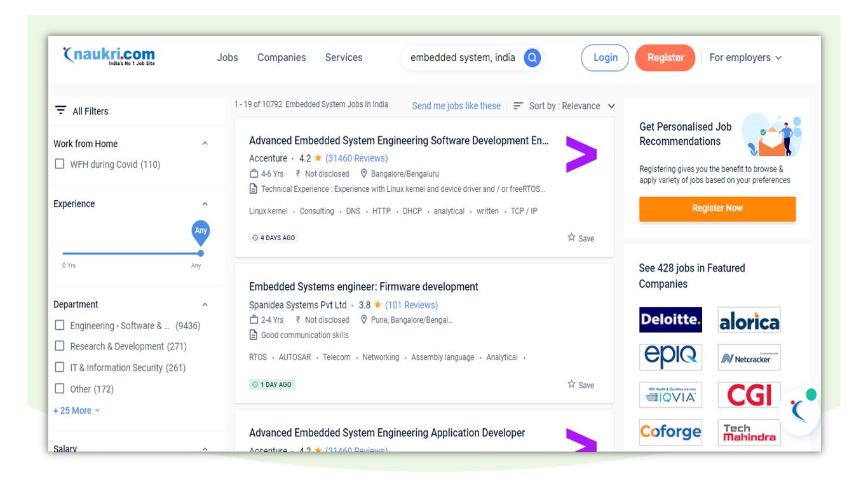
Task: Click the naukri.com logo
Action: click(109, 56)
